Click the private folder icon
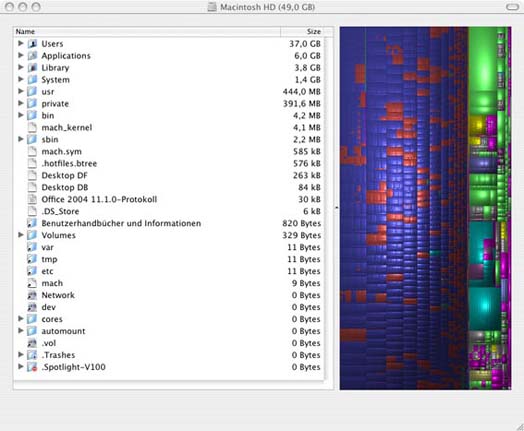This screenshot has height=431, width=524. point(32,103)
